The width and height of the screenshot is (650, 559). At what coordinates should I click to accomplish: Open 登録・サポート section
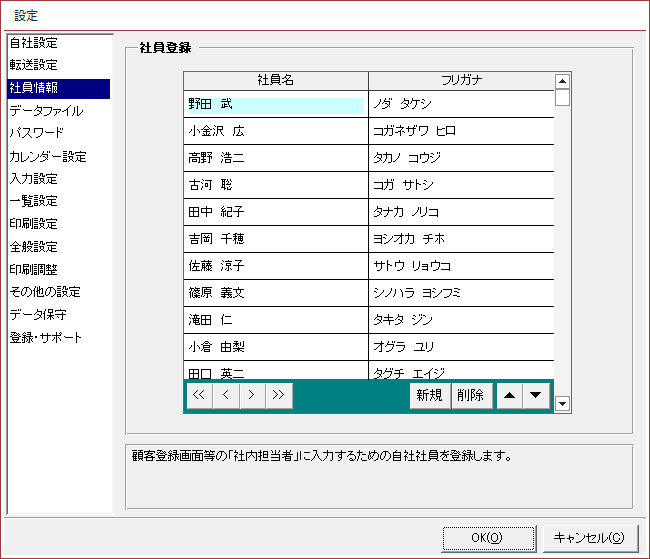(x=46, y=338)
